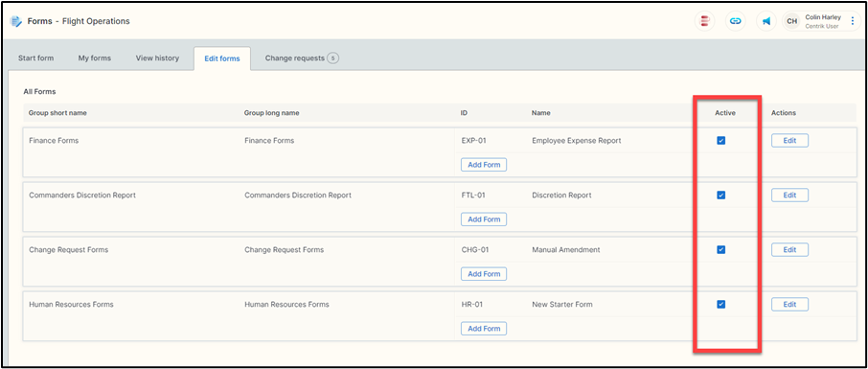Open the Change requests tab
868x369 pixels.
tap(302, 58)
